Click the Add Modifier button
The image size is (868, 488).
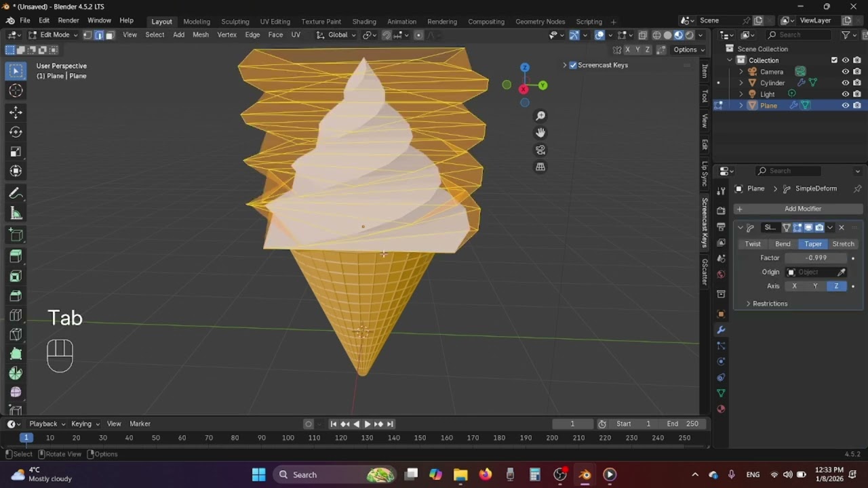pyautogui.click(x=798, y=209)
